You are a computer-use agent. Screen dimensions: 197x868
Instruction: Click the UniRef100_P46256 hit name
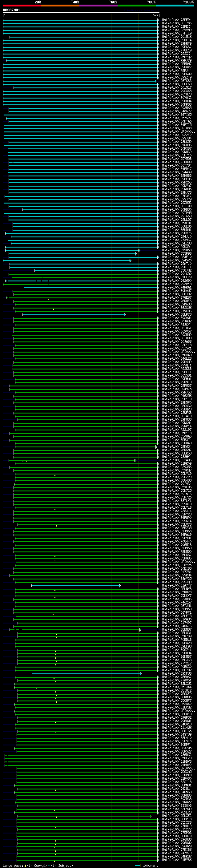tap(177, 396)
